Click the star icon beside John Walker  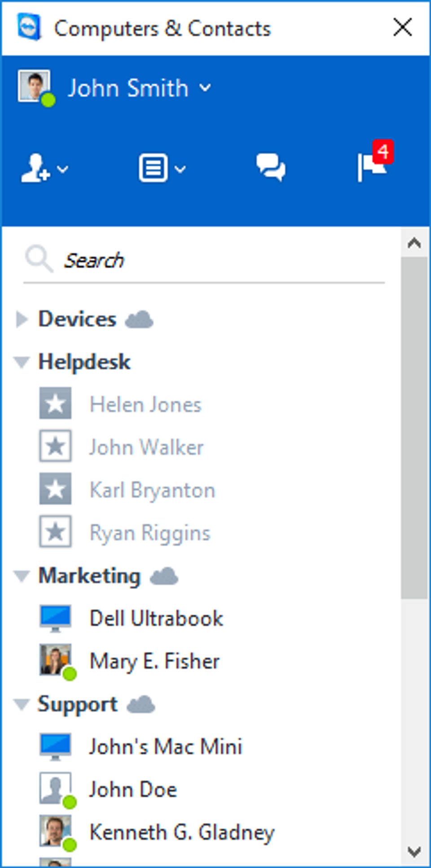click(x=55, y=446)
